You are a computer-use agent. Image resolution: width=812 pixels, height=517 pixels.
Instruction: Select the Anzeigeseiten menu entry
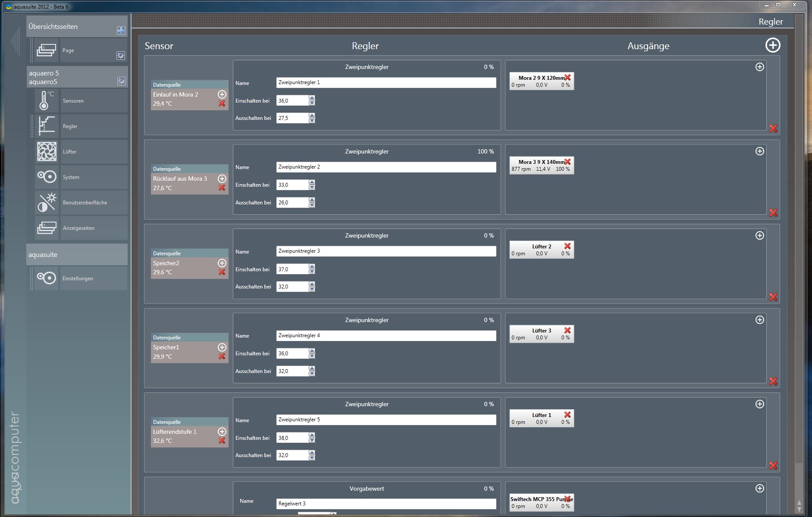pos(94,228)
